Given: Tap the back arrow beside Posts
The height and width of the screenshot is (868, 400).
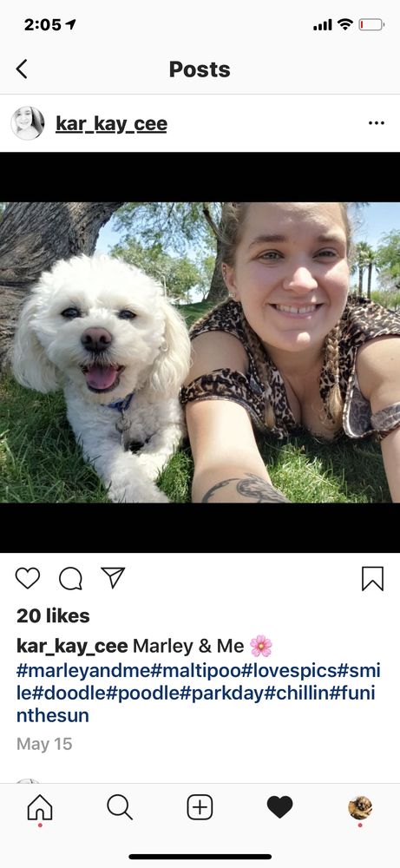Looking at the screenshot, I should pos(22,69).
